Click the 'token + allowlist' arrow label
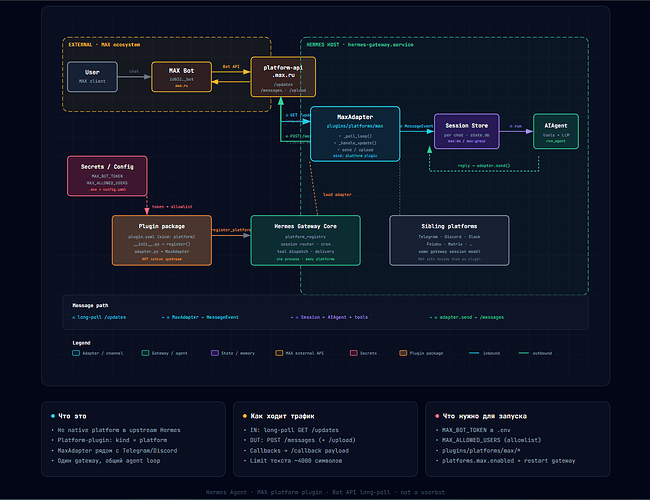This screenshot has height=500, width=650. 172,206
